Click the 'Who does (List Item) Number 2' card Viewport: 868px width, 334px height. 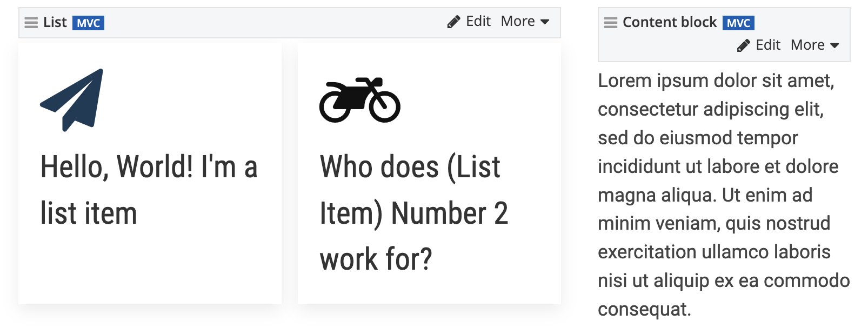pyautogui.click(x=429, y=173)
